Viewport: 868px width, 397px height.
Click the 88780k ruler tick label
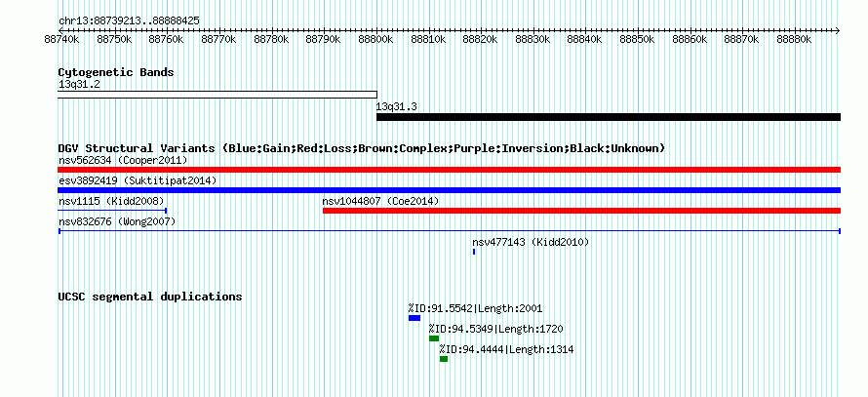coord(271,40)
